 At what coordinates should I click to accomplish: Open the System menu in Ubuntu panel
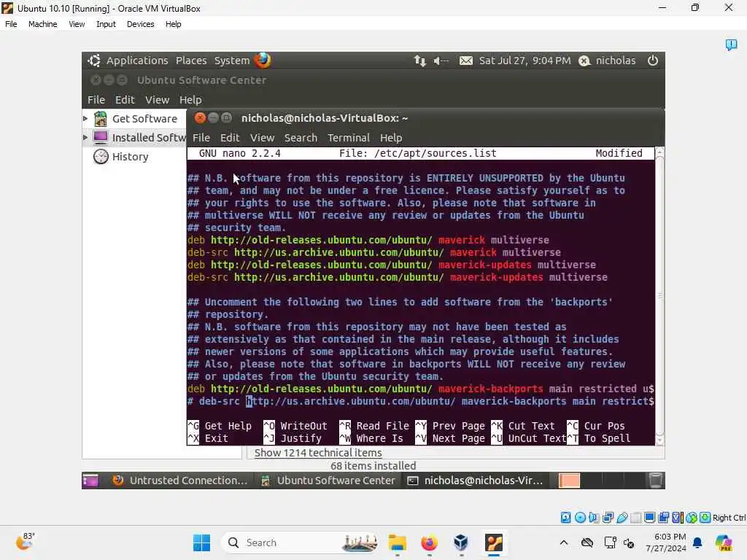click(231, 61)
